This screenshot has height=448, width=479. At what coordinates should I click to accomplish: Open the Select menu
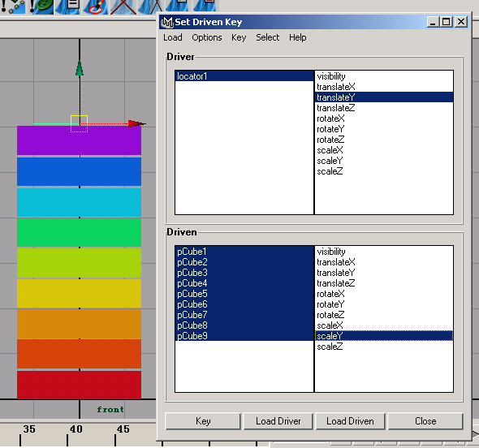tap(267, 37)
